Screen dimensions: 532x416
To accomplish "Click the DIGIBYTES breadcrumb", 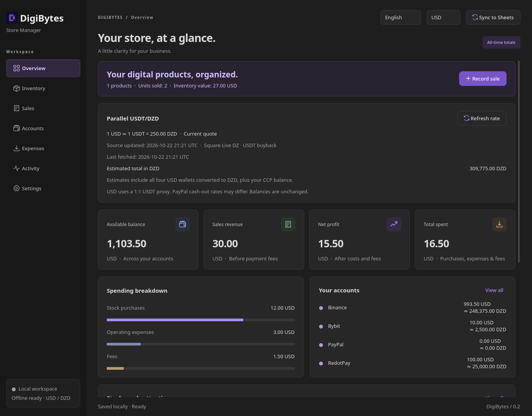I will pos(110,17).
